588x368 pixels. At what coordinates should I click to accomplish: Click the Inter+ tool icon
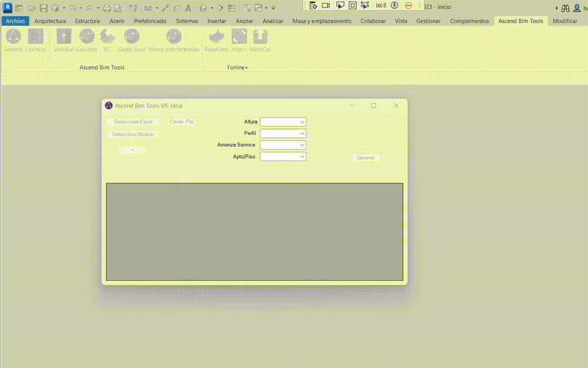click(x=239, y=40)
